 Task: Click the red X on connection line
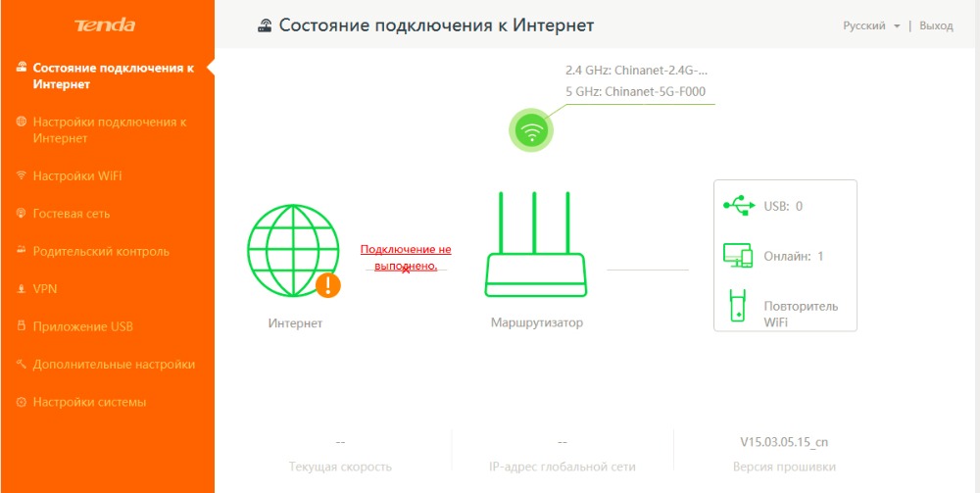407,270
